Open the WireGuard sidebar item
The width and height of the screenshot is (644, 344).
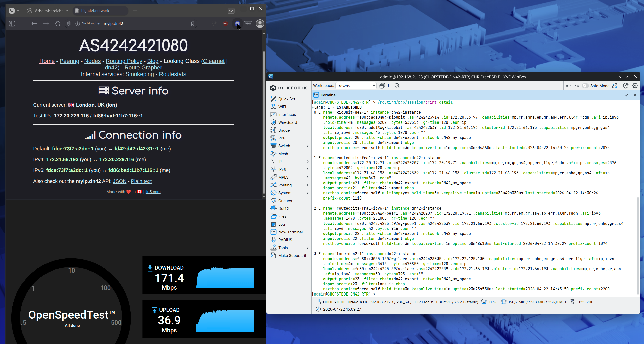pyautogui.click(x=287, y=122)
